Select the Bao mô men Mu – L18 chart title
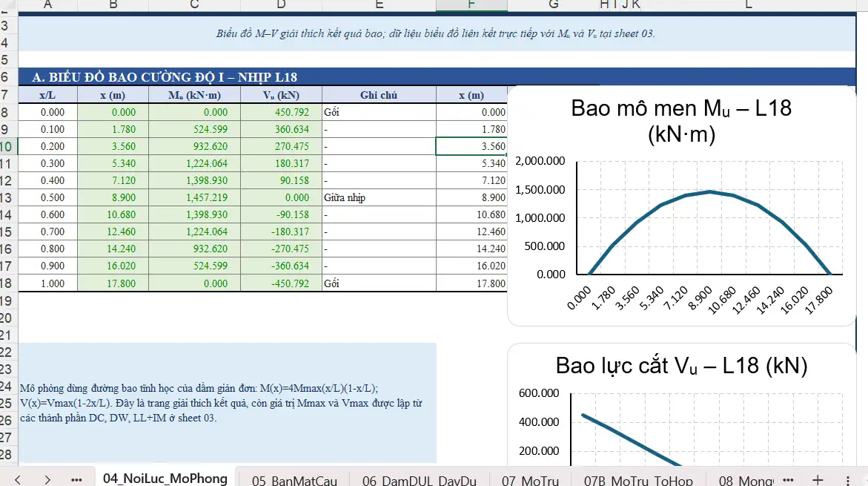 [681, 121]
